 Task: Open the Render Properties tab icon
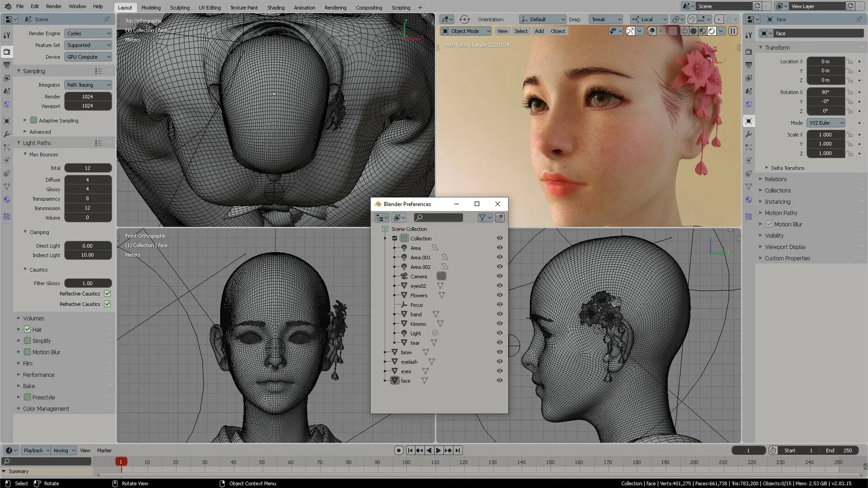[7, 52]
